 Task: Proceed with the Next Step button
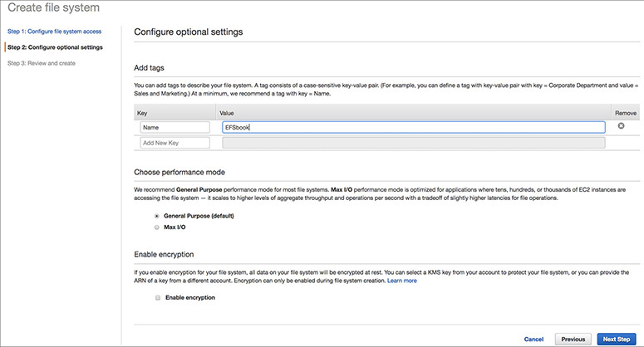617,339
